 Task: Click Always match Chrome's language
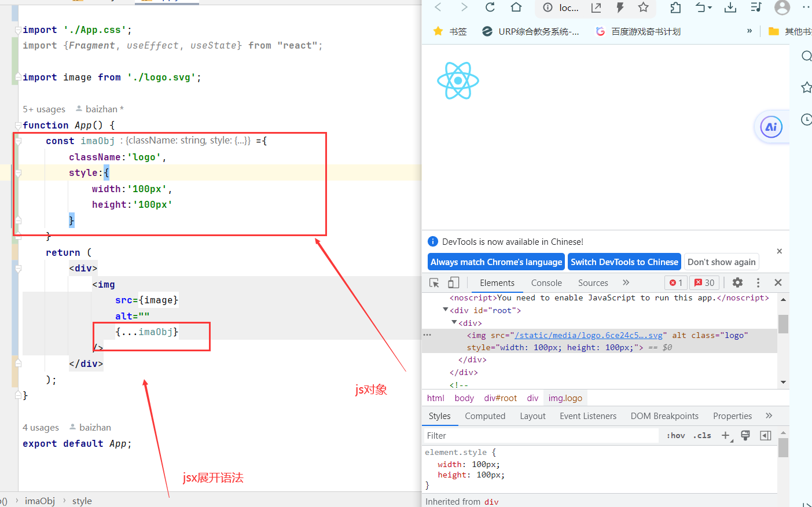pyautogui.click(x=496, y=262)
